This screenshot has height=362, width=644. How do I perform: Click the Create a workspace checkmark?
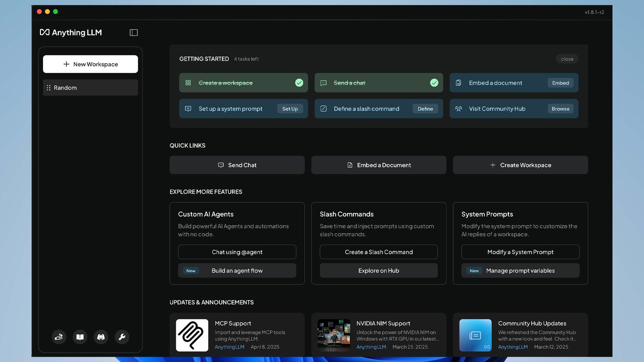299,83
